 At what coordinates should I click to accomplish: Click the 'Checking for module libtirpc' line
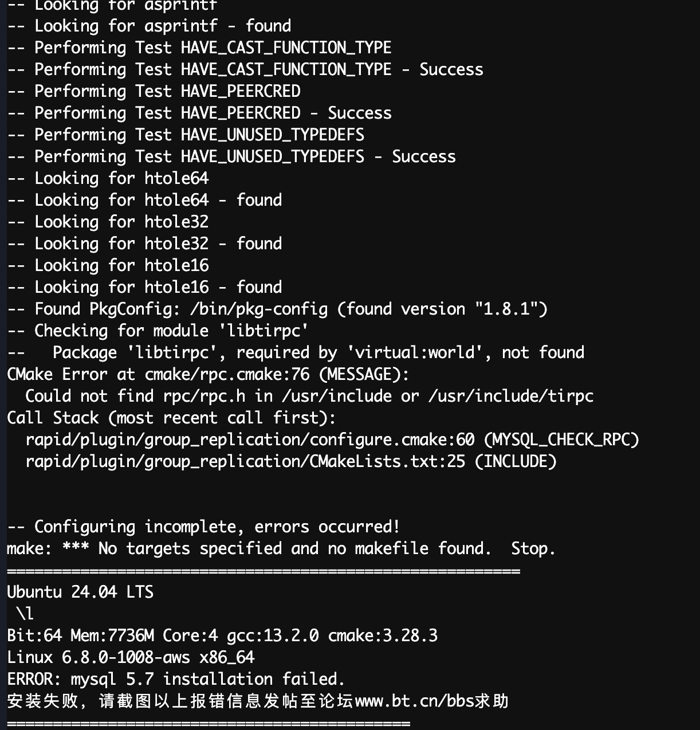pyautogui.click(x=158, y=331)
